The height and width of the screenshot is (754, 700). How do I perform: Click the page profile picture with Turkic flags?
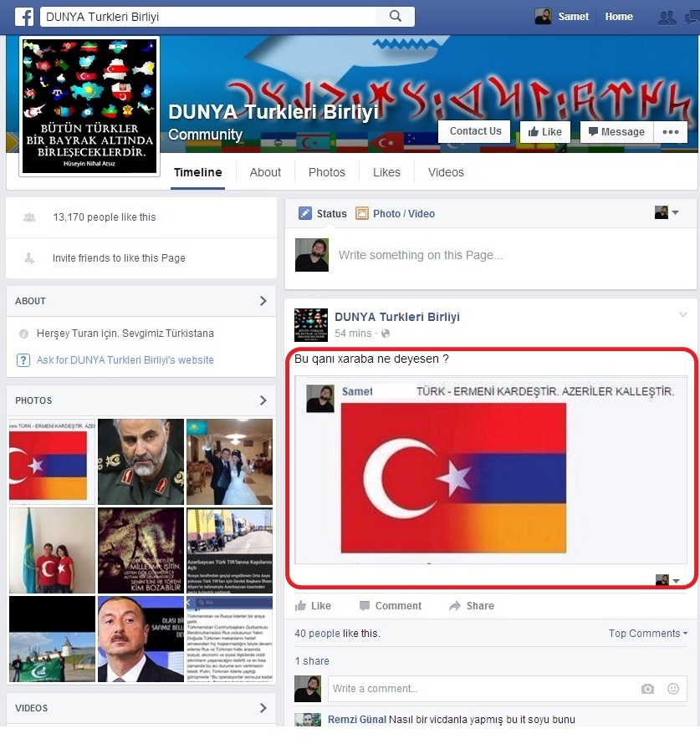coord(89,106)
